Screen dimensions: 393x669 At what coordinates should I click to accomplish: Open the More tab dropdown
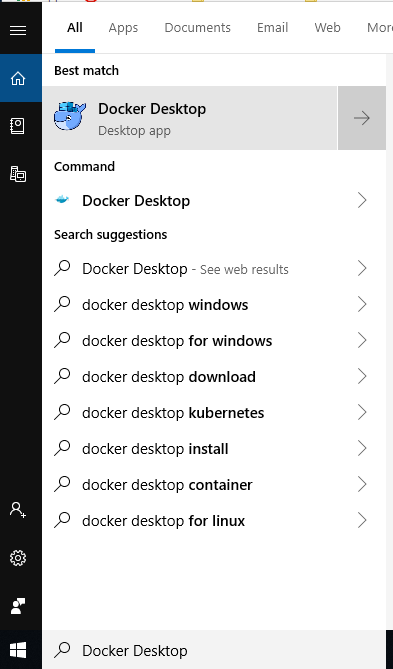[x=379, y=28]
